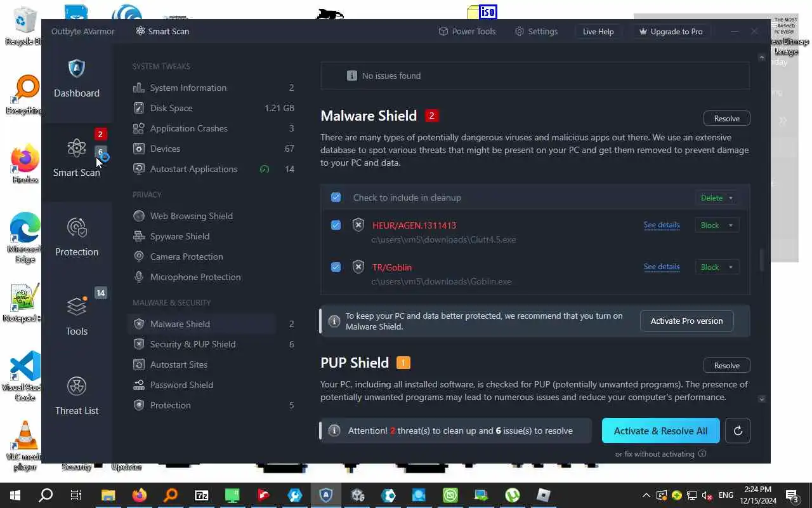This screenshot has height=508, width=812.
Task: Open Block dropdown for TR/Goblin
Action: (x=717, y=267)
